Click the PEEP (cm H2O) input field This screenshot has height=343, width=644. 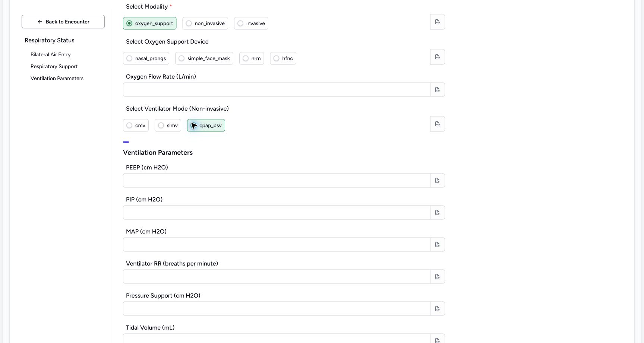(x=277, y=181)
